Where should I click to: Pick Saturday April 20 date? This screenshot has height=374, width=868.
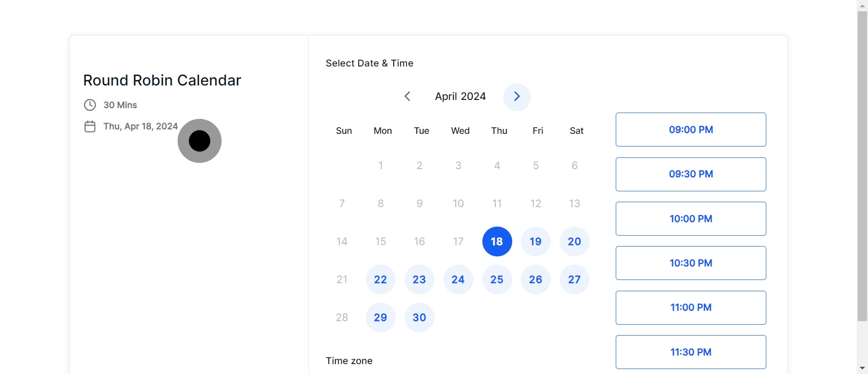[575, 241]
